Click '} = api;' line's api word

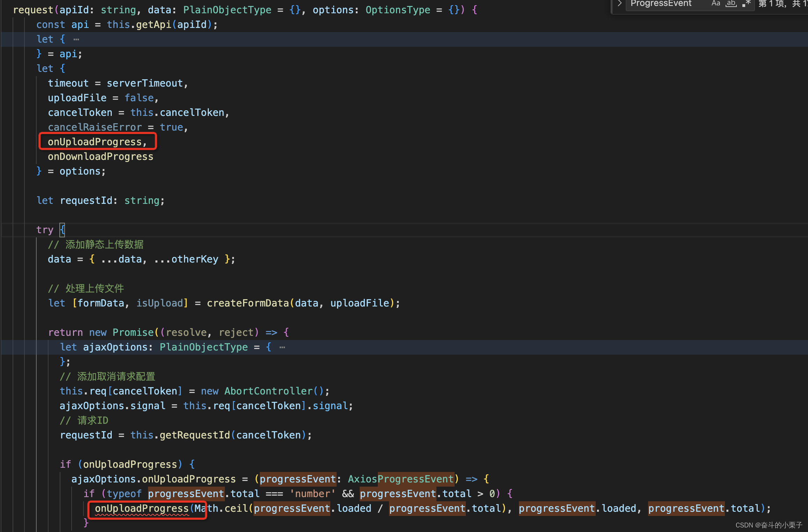[x=68, y=54]
